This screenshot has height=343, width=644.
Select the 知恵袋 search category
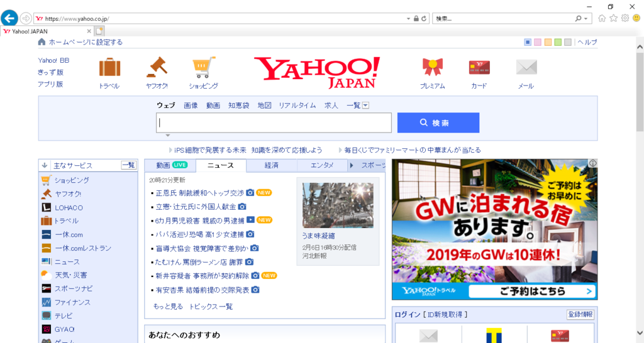point(238,106)
